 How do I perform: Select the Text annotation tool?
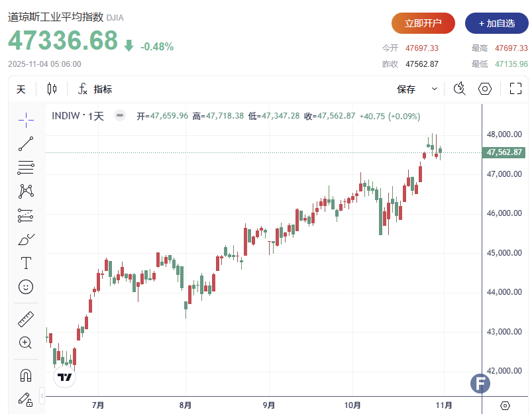click(26, 263)
